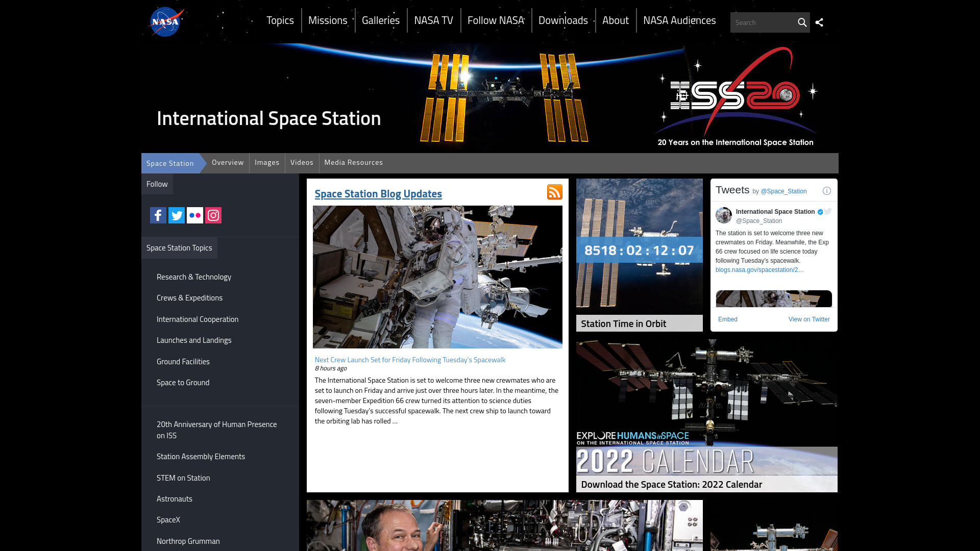
Task: Click the Embed link in Tweets widget
Action: coord(728,319)
